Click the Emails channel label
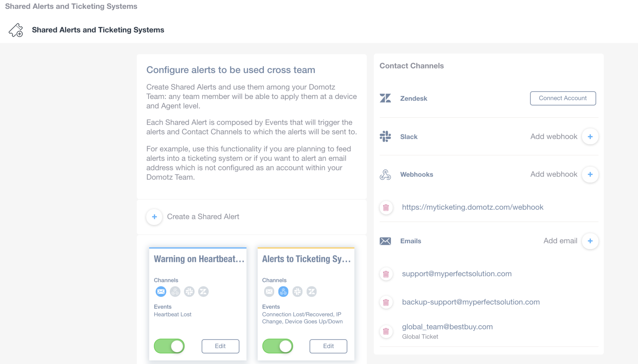This screenshot has width=638, height=364. pos(411,241)
